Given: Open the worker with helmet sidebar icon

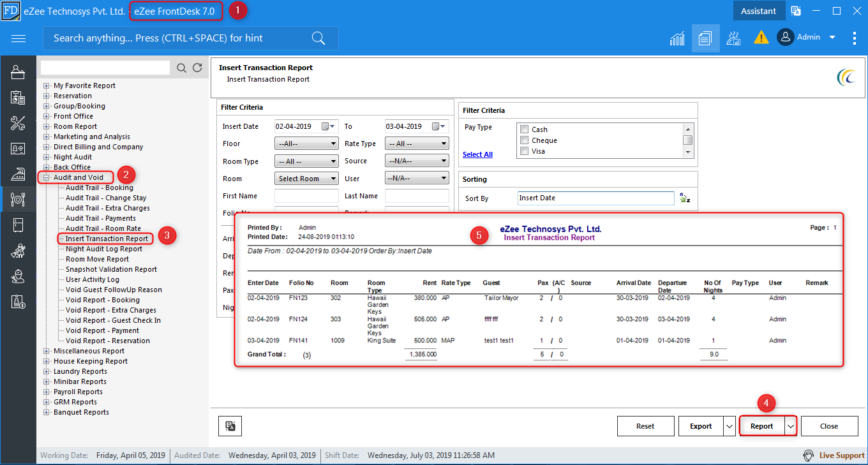Looking at the screenshot, I should click(18, 276).
